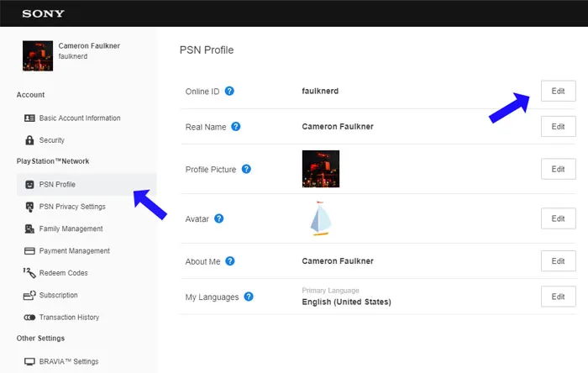588x373 pixels.
Task: Click the help icon beside Real Name
Action: 236,127
